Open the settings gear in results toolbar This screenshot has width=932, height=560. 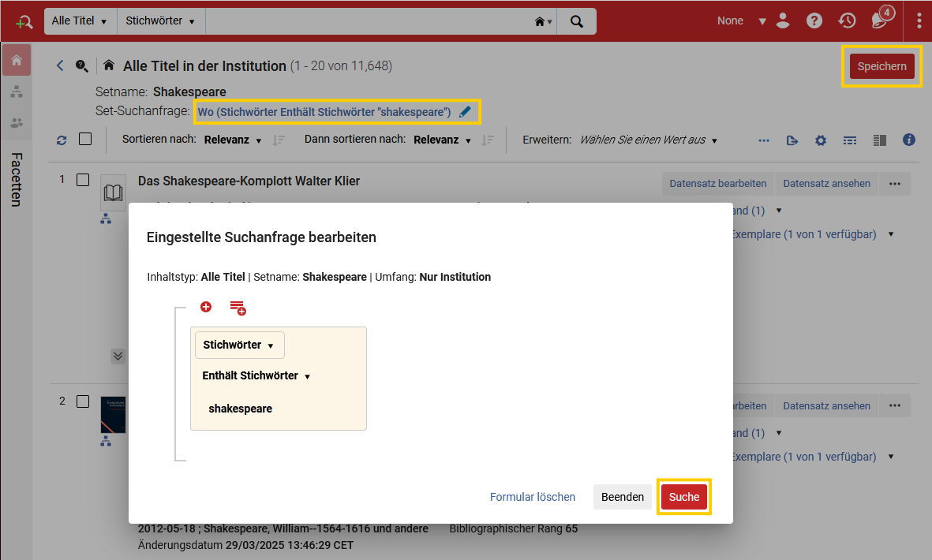click(820, 140)
